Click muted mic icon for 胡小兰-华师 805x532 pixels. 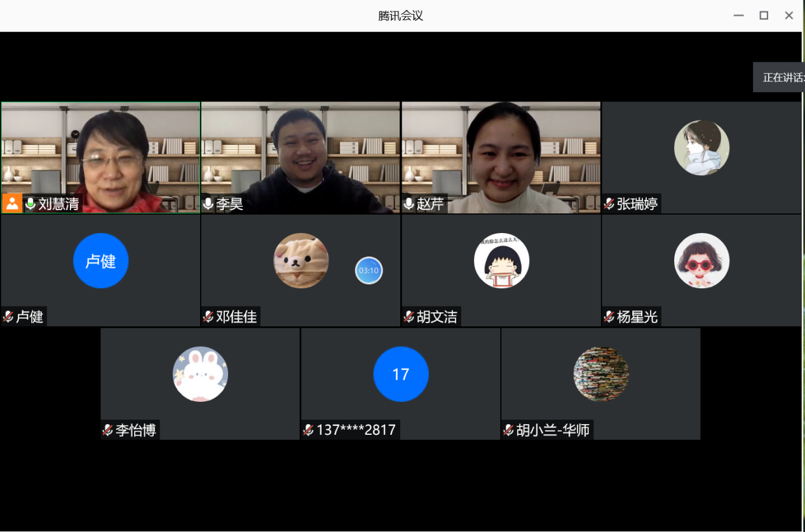[508, 430]
